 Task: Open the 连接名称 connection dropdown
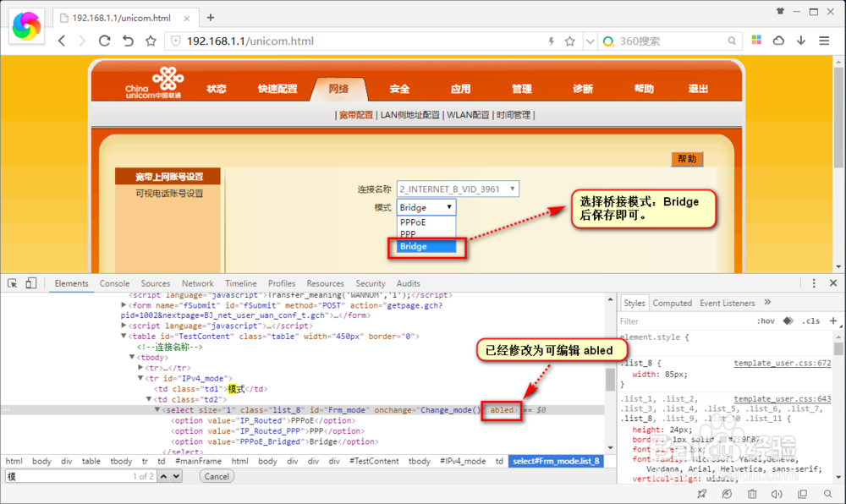(458, 189)
